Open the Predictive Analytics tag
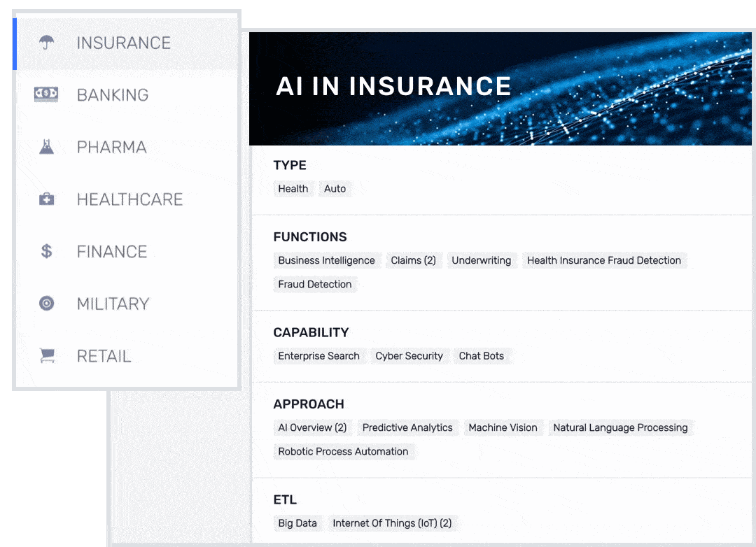Viewport: 756px width, 547px height. pos(407,427)
